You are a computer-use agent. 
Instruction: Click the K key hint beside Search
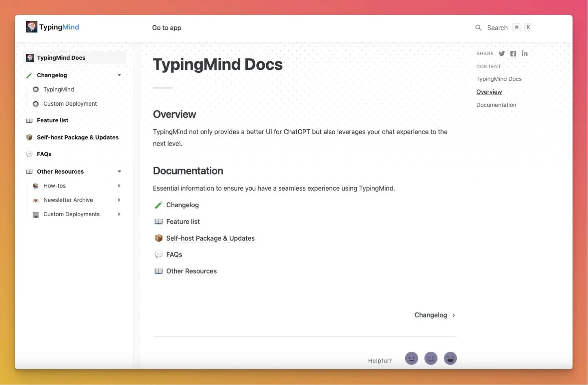[528, 27]
